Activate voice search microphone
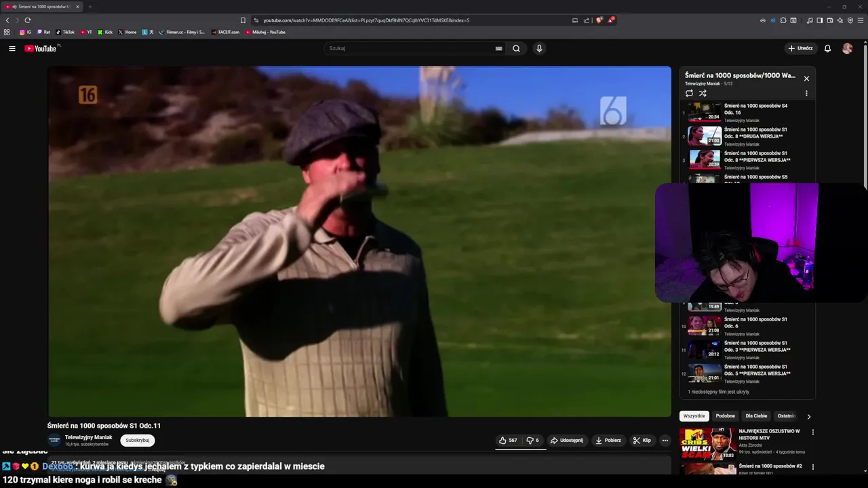Image resolution: width=868 pixels, height=488 pixels. coord(539,48)
